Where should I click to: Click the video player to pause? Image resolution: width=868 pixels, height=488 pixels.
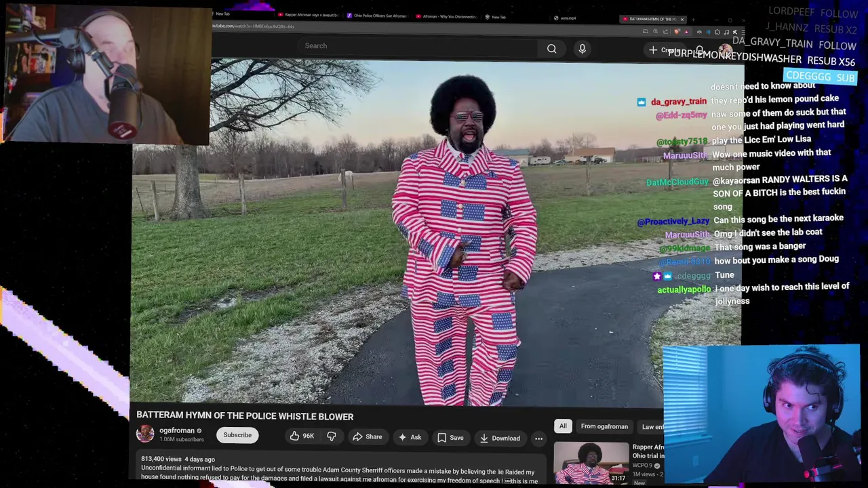pyautogui.click(x=437, y=234)
